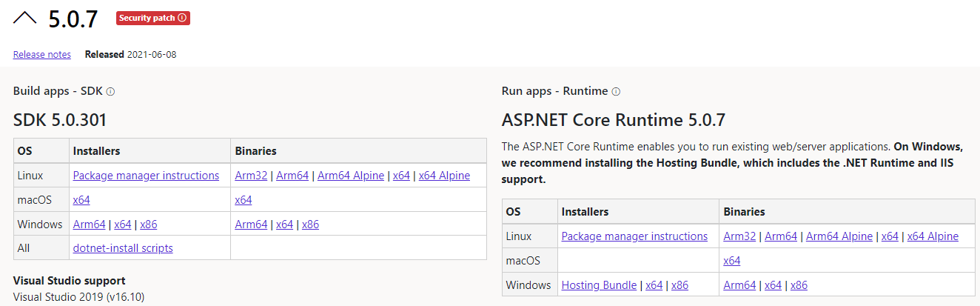The width and height of the screenshot is (980, 306).
Task: Download Runtime Linux Arm32 binary
Action: pos(739,236)
